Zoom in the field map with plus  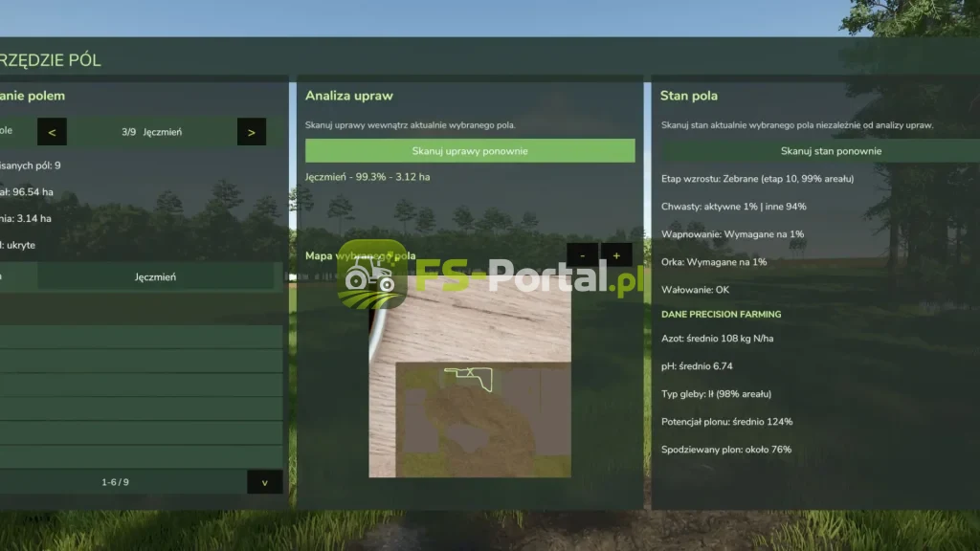pos(616,254)
